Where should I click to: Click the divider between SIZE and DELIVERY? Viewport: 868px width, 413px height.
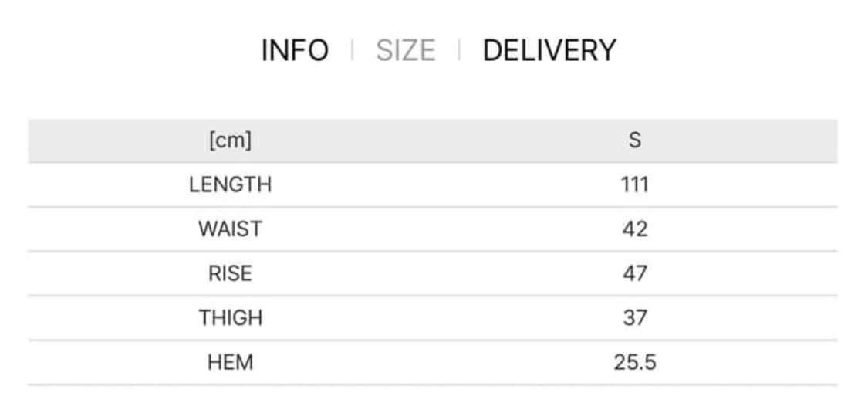[x=459, y=51]
